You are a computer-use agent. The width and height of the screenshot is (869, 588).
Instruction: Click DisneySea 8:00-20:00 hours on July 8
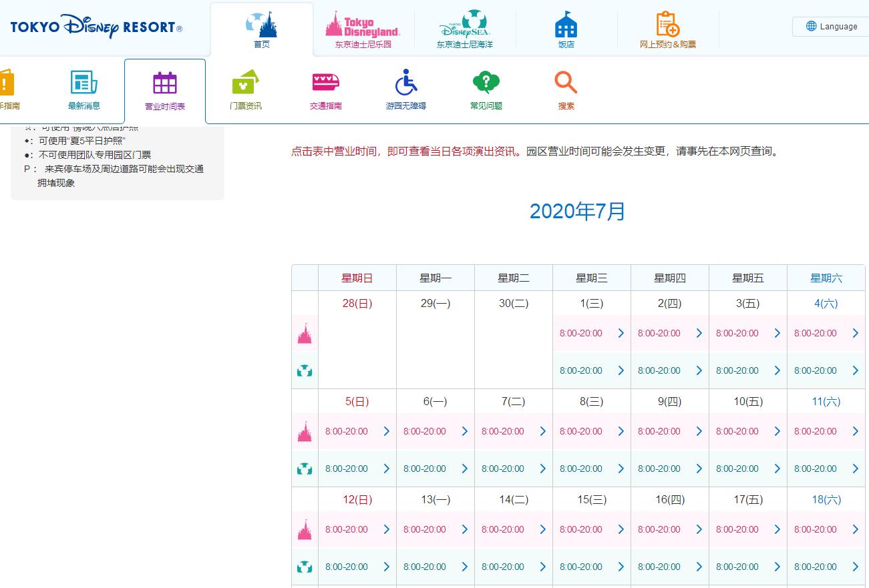click(581, 469)
